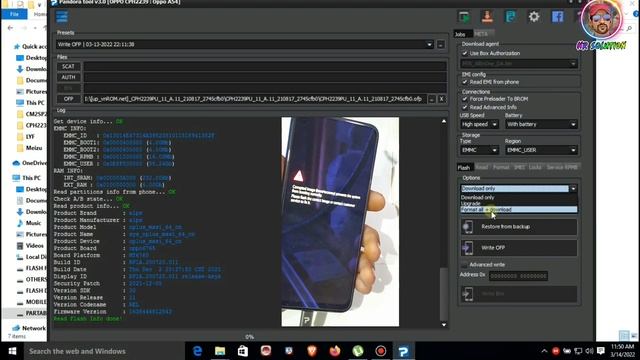
Task: Launch Edge from the taskbar
Action: point(197,351)
